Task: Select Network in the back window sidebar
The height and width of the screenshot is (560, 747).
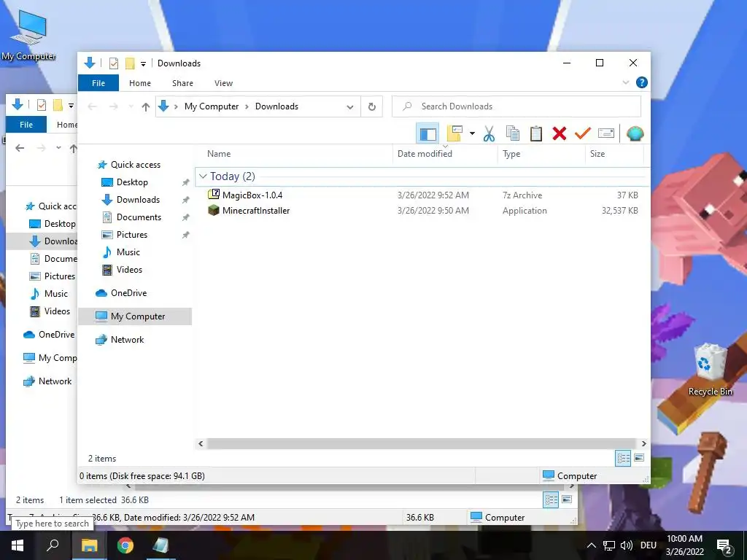Action: 55,381
